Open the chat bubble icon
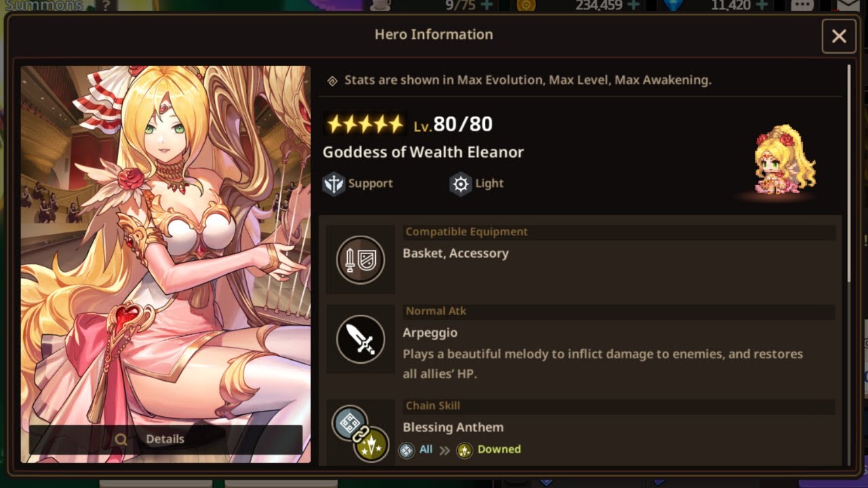The image size is (868, 488). tap(802, 5)
